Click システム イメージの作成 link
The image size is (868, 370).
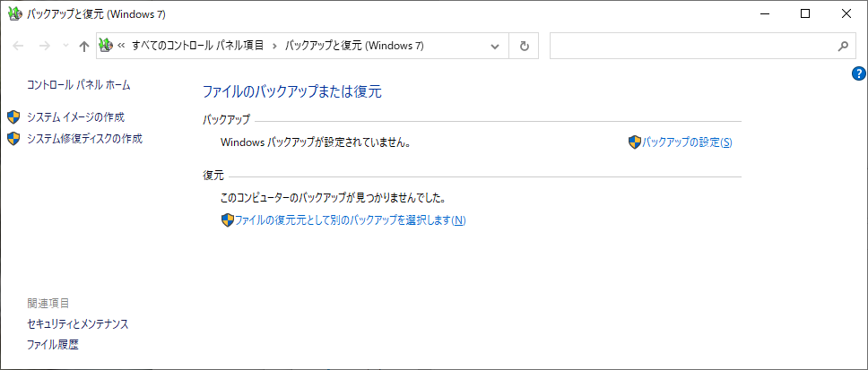click(x=76, y=117)
